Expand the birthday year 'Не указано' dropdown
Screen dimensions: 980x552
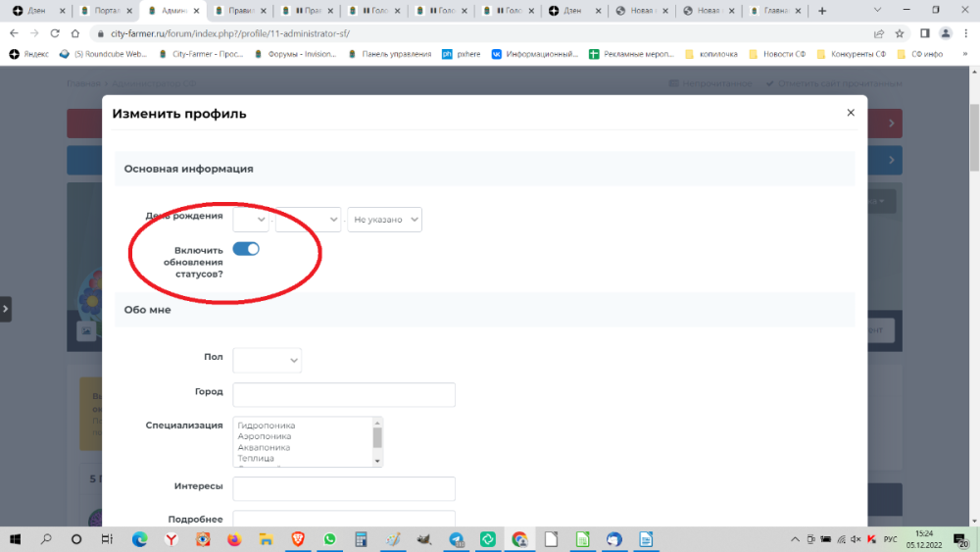384,220
